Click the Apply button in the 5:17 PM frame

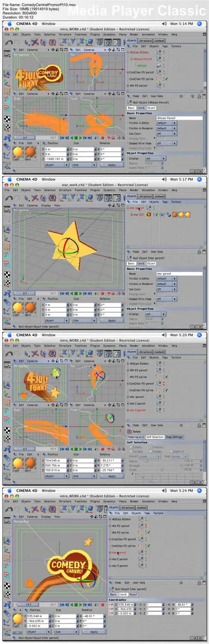[112, 320]
